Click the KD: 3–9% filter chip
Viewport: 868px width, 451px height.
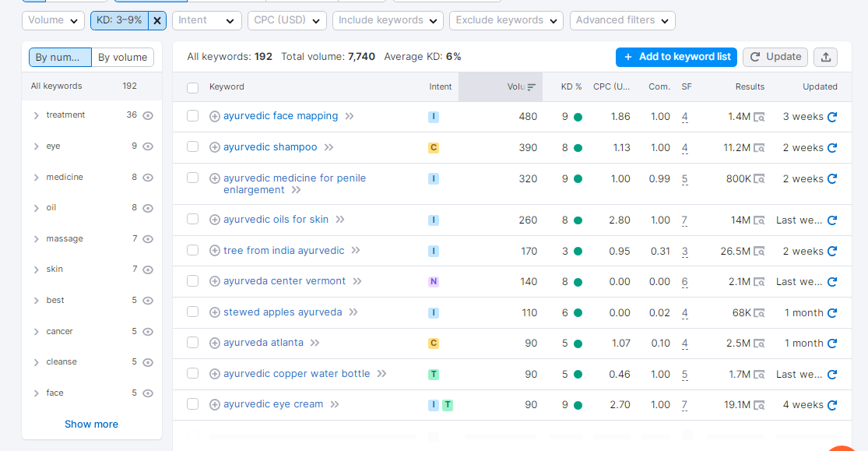119,20
